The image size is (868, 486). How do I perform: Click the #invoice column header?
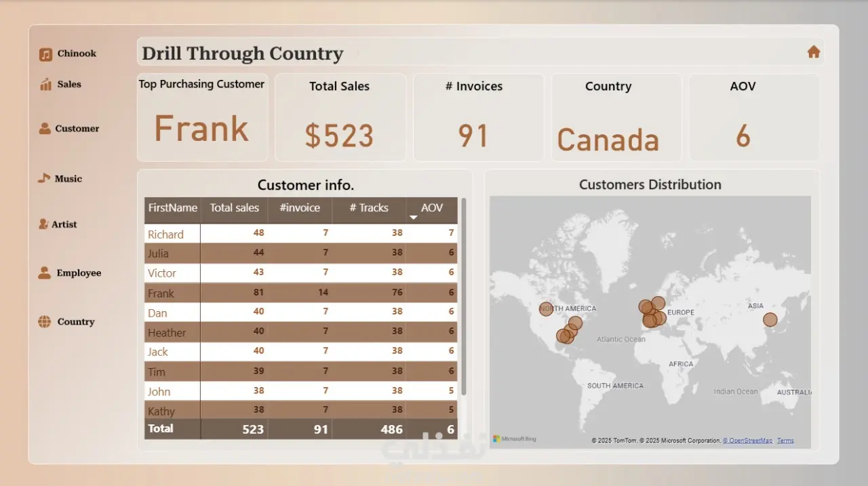(x=300, y=208)
